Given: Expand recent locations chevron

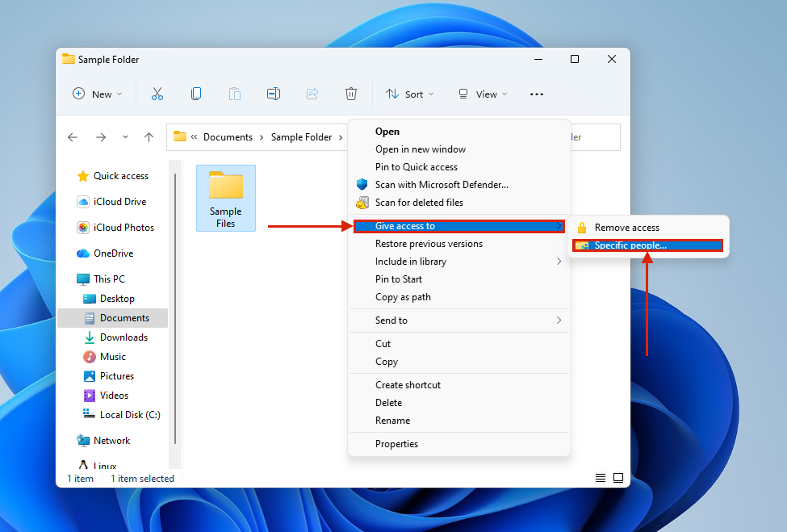Looking at the screenshot, I should pos(125,137).
